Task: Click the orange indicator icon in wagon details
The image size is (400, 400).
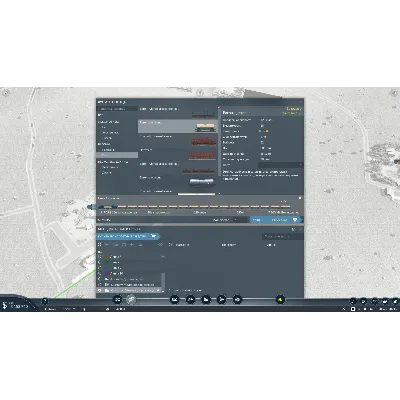Action: 267,131
